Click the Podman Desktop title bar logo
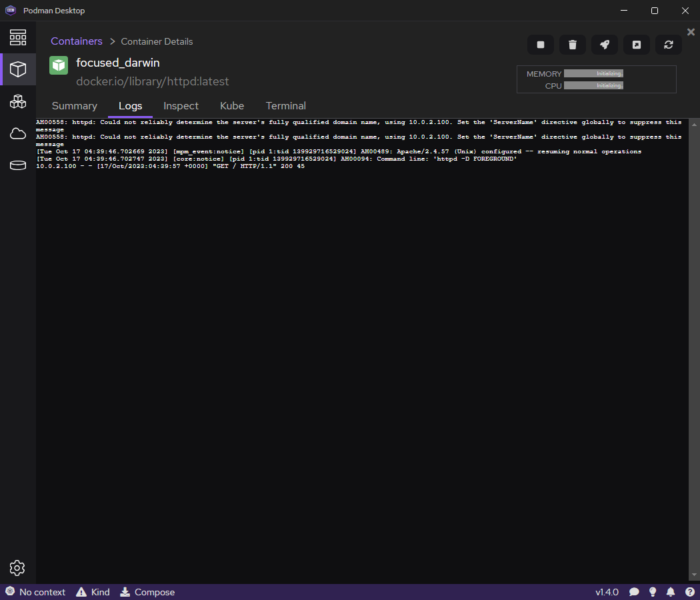The width and height of the screenshot is (700, 600). click(x=11, y=10)
